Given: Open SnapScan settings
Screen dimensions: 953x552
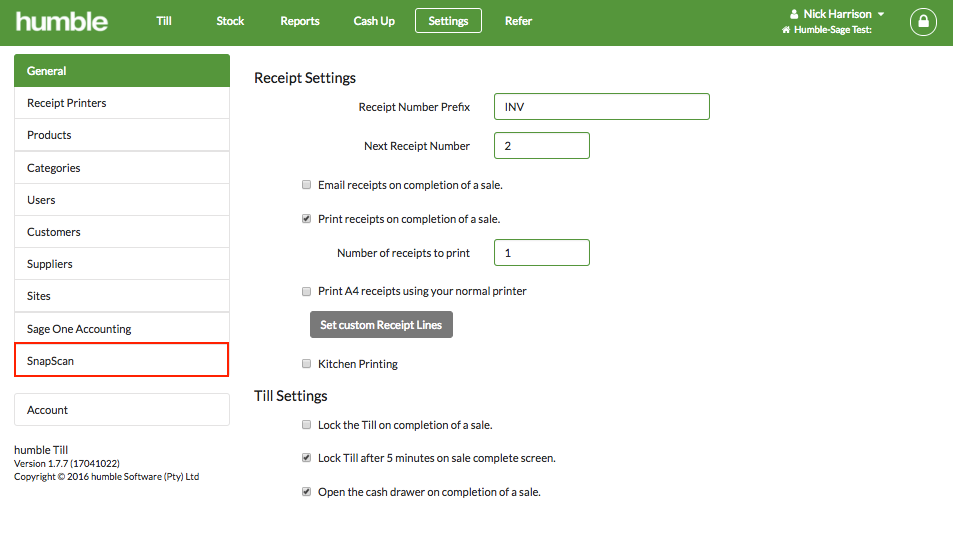Looking at the screenshot, I should pos(122,361).
